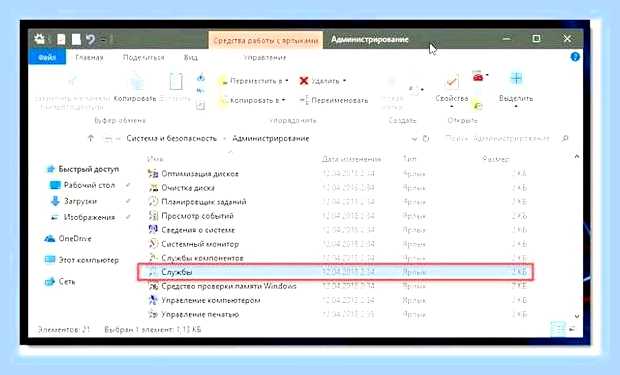Select Загрузки in the sidebar

74,201
